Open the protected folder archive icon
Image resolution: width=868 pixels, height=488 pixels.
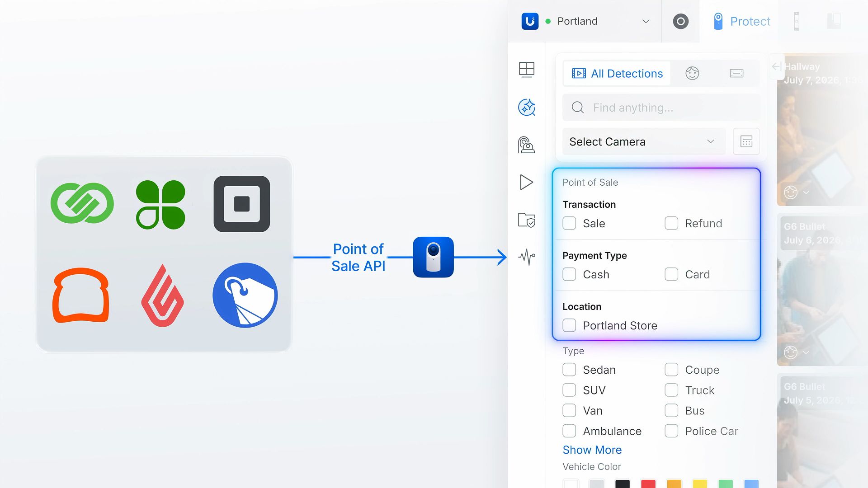[527, 220]
